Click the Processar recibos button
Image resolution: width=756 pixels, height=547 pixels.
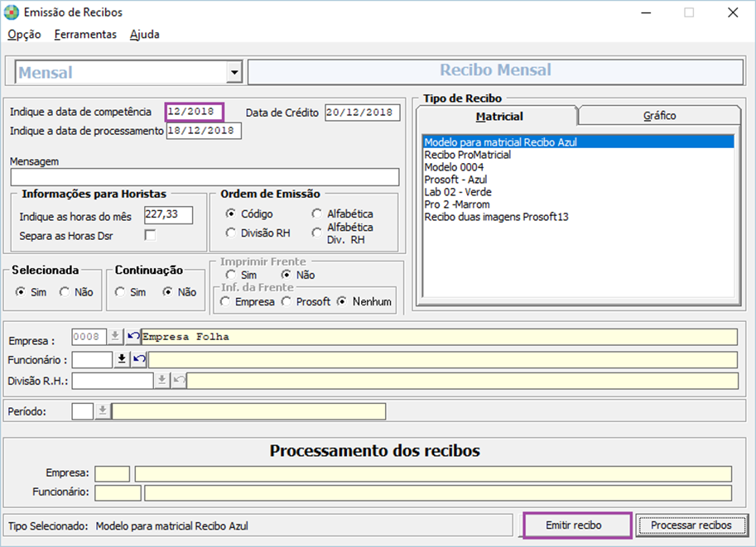pyautogui.click(x=691, y=525)
